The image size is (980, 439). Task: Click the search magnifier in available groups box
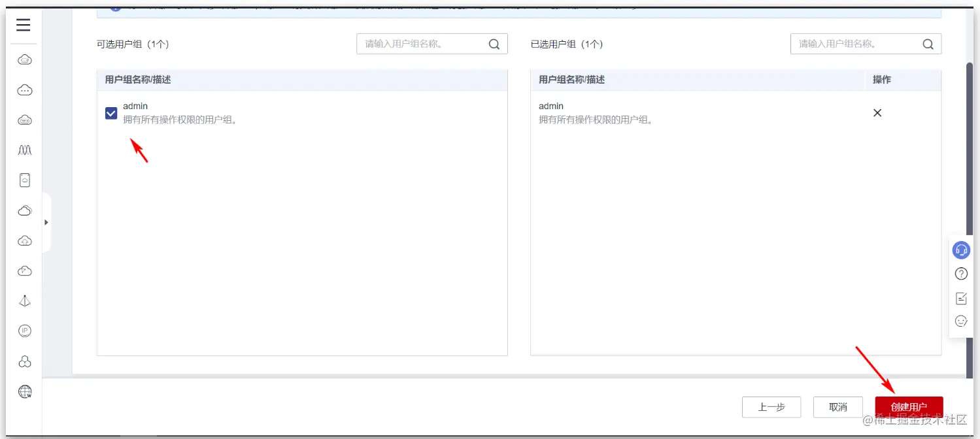494,44
